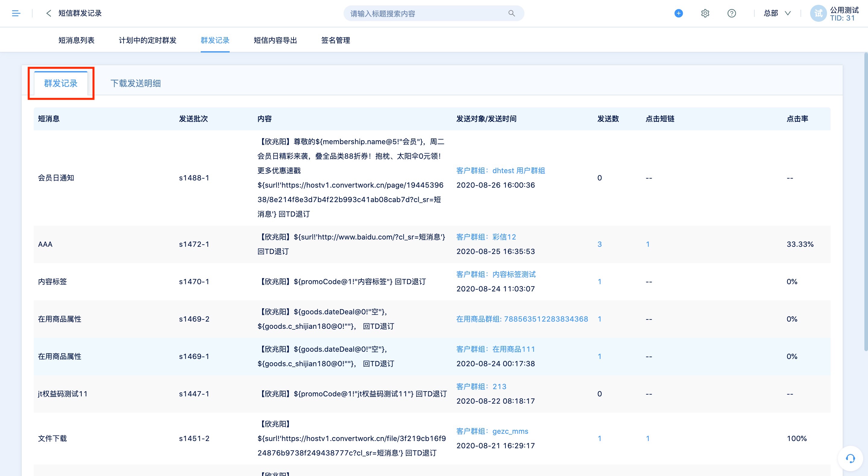Focus the title search input field
Screen dimensions: 868x476
coord(433,14)
